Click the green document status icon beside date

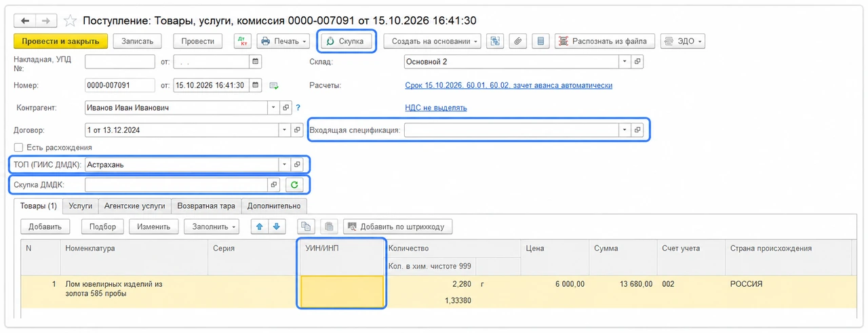click(274, 86)
